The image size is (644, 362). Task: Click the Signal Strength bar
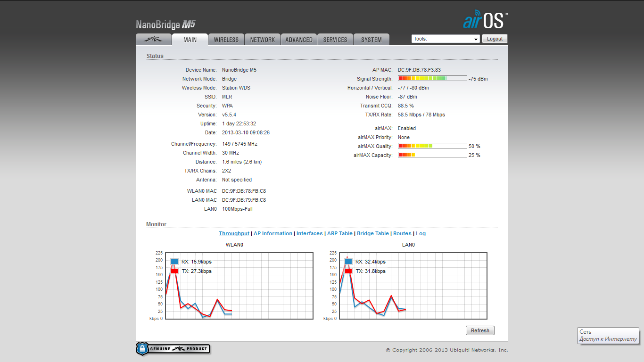(x=432, y=79)
